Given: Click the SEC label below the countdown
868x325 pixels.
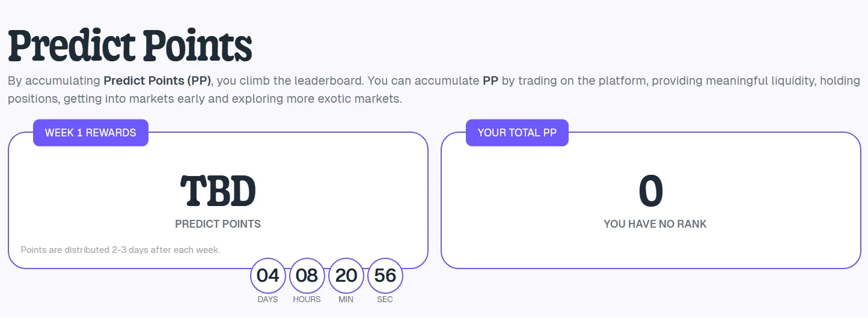Looking at the screenshot, I should [x=385, y=299].
